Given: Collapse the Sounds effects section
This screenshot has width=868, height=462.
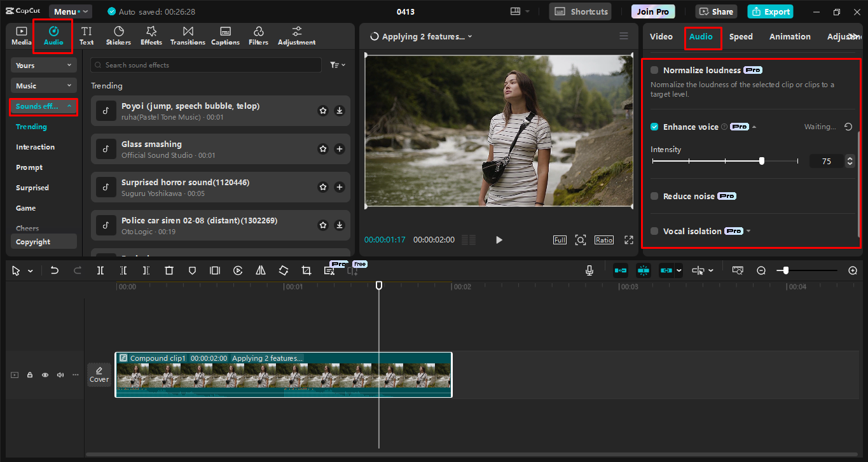Looking at the screenshot, I should (x=43, y=106).
